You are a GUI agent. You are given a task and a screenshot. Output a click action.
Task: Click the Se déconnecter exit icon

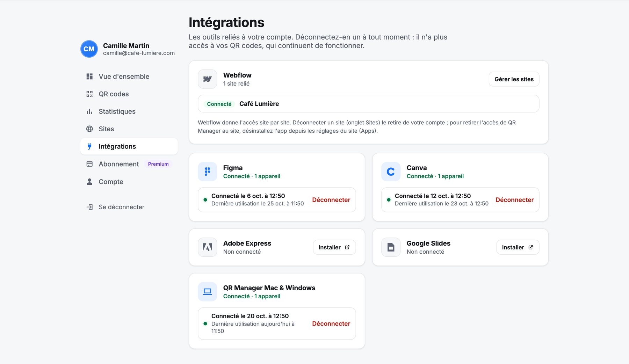point(89,207)
